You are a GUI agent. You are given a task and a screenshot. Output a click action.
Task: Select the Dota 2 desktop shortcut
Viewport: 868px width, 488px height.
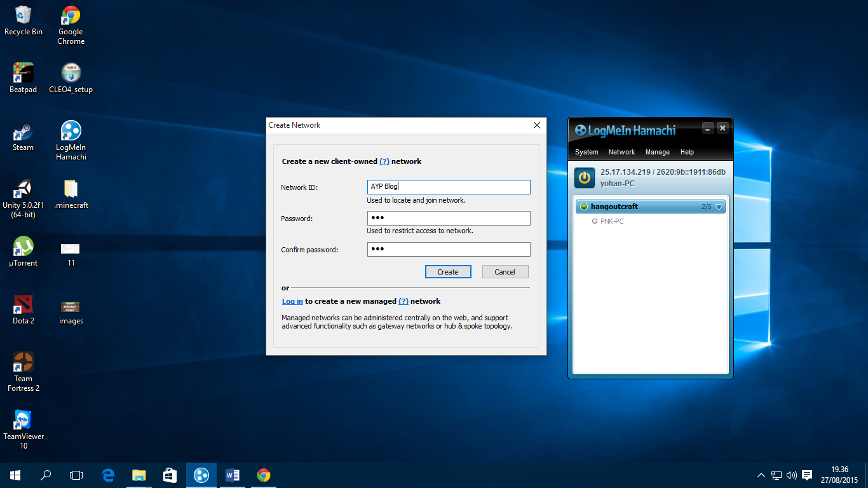(23, 305)
